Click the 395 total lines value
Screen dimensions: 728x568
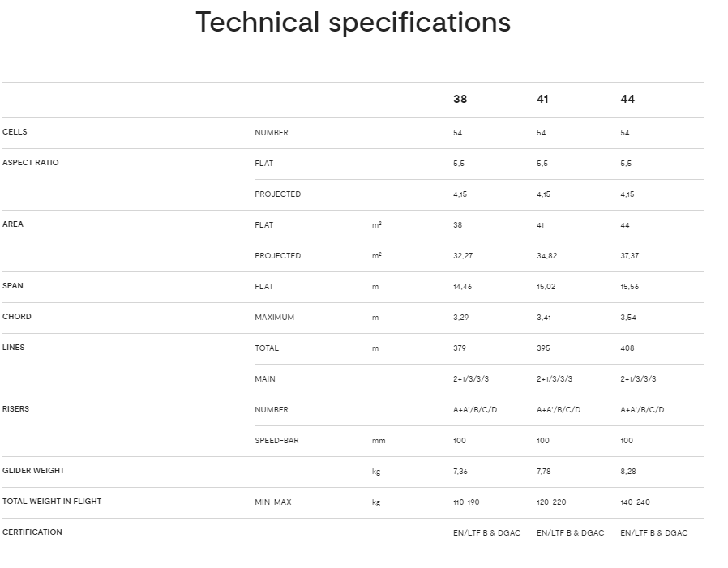click(x=543, y=348)
